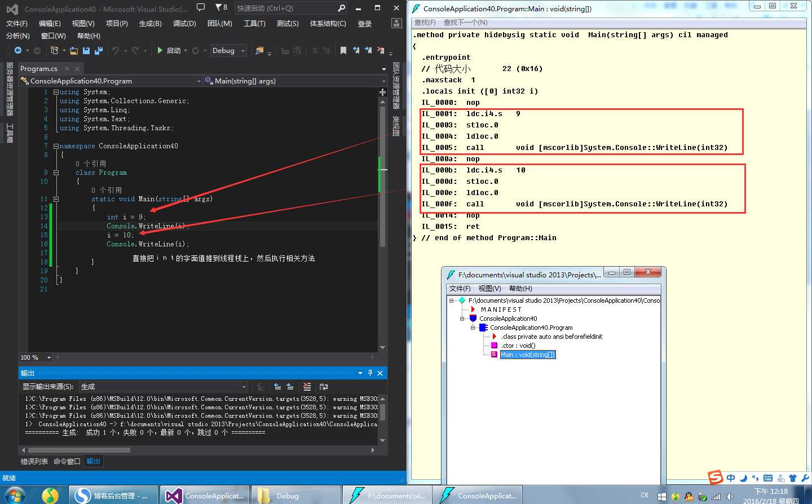Viewport: 812px width, 504px height.
Task: Go to next bookmark icon
Action: pos(368,50)
